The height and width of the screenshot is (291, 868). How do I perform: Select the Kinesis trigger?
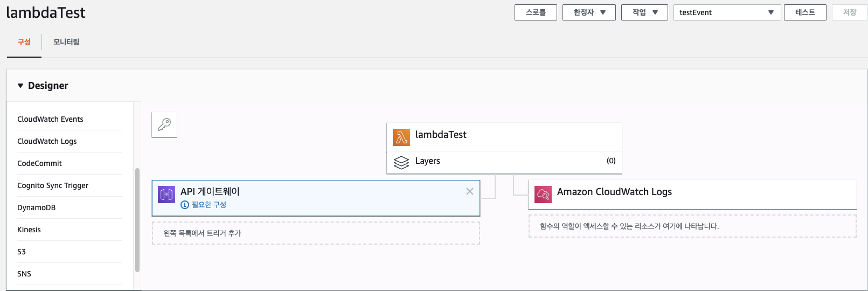tap(29, 230)
